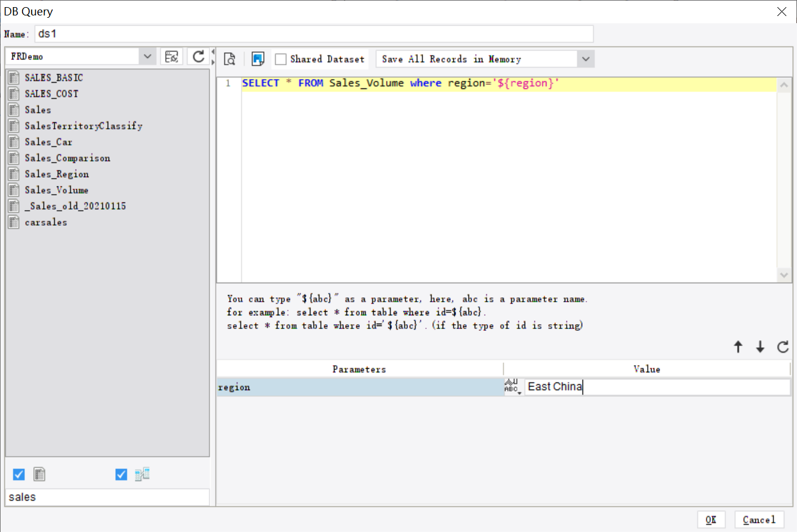Select the region parameter row
797x532 pixels.
360,387
